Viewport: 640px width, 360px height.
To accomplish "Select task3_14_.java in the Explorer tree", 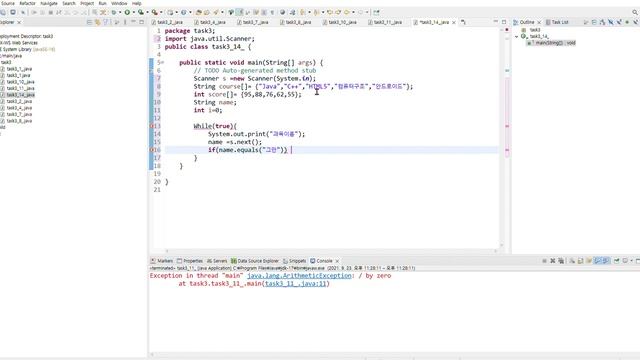I will tap(20, 95).
